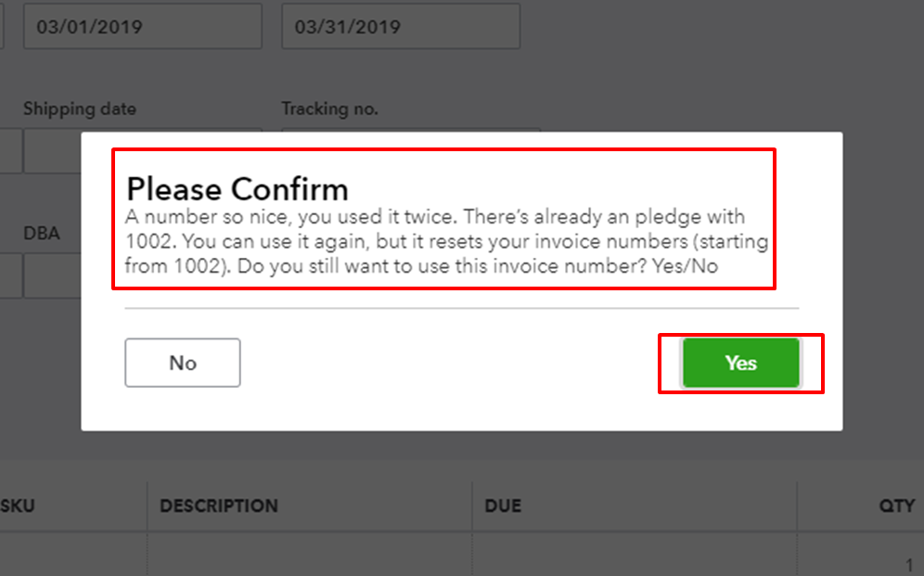Click the Tracking no. label
This screenshot has height=576, width=924.
[330, 109]
